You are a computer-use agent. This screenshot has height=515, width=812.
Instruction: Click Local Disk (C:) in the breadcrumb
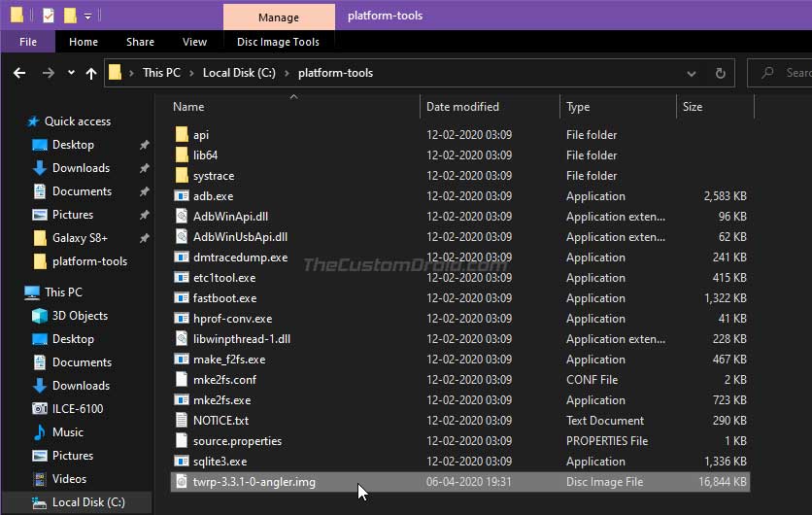point(239,73)
